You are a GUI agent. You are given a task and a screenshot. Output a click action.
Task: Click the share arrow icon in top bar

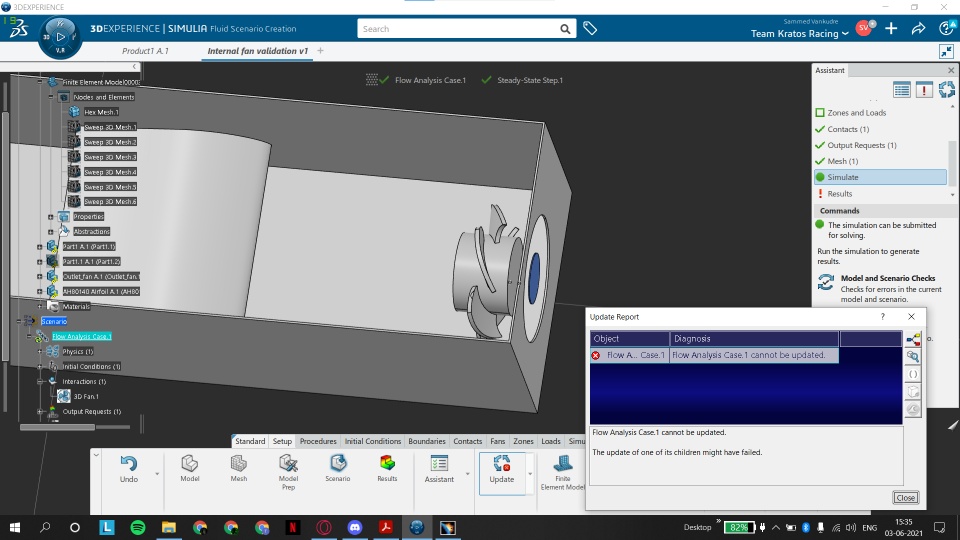(918, 28)
